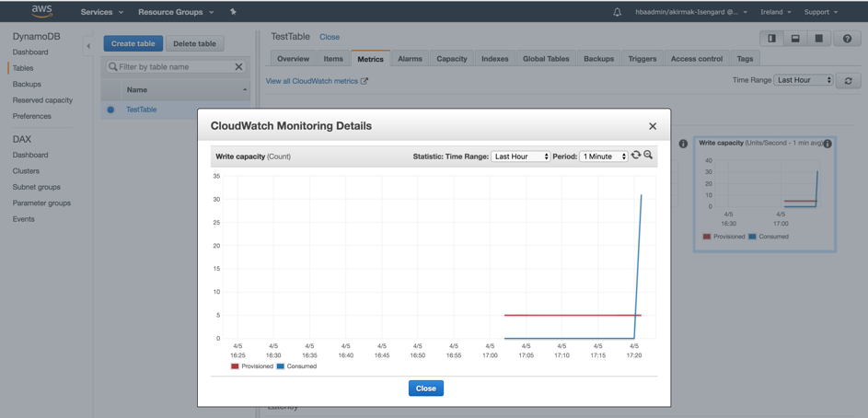Screen dimensions: 868x418
Task: Switch to the Overview tab
Action: click(293, 59)
